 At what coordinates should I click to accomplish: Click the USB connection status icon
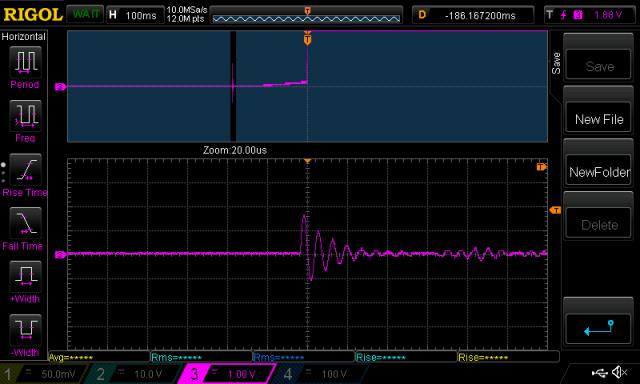(599, 372)
